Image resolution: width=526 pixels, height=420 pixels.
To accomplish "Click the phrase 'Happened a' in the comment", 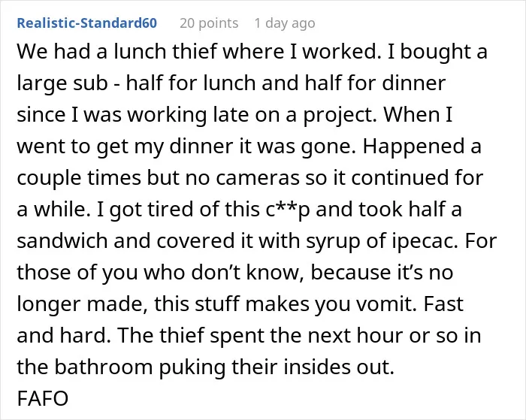I will point(422,147).
